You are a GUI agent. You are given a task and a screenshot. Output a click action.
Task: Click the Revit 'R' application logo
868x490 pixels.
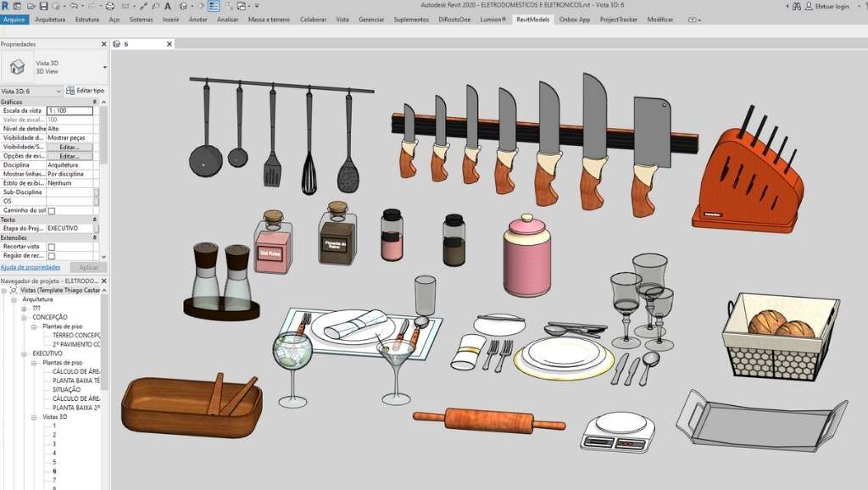tap(6, 6)
